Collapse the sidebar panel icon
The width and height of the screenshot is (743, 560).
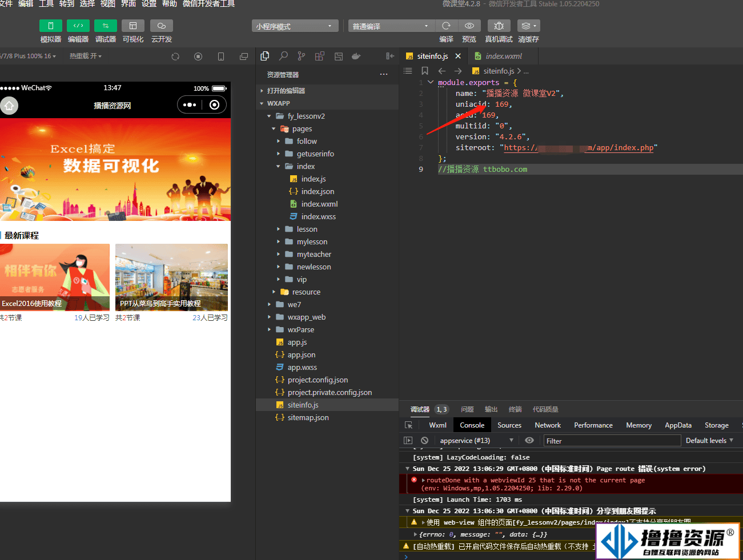[390, 56]
